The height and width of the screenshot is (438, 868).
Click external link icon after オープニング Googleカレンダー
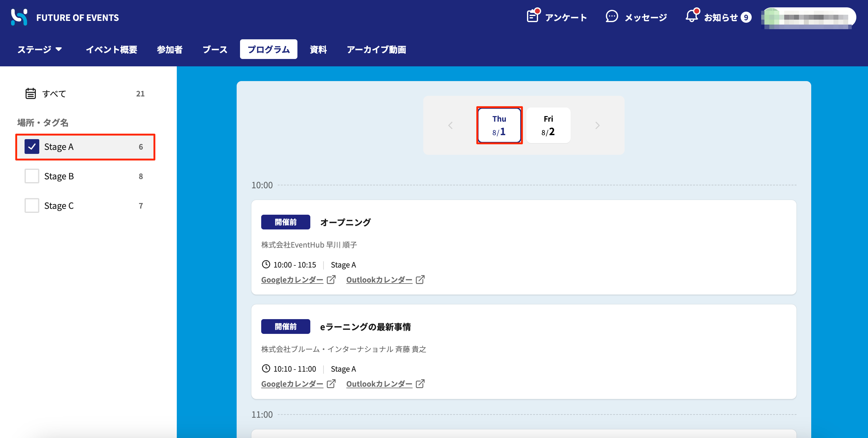(x=331, y=280)
